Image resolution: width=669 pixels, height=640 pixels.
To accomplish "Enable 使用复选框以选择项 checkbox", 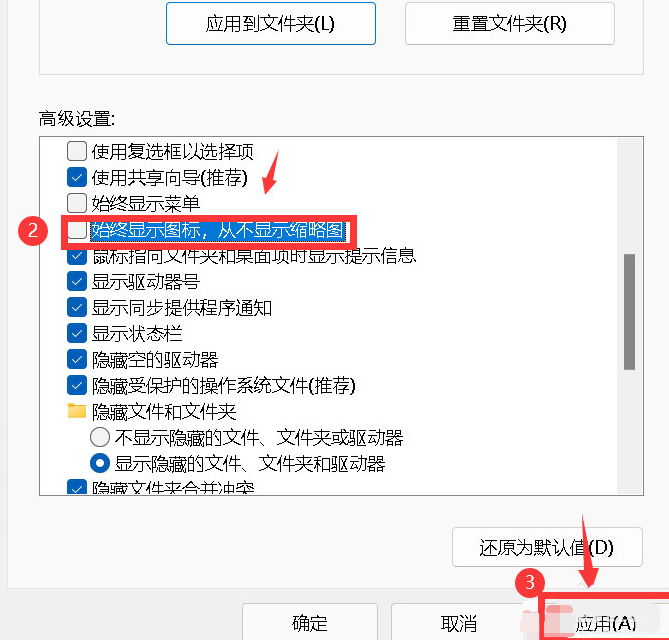I will (x=77, y=151).
